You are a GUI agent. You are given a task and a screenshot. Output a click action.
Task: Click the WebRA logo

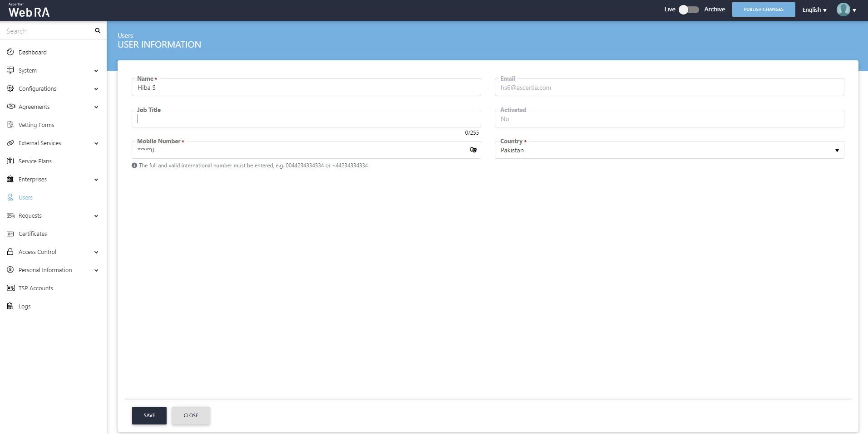point(29,10)
